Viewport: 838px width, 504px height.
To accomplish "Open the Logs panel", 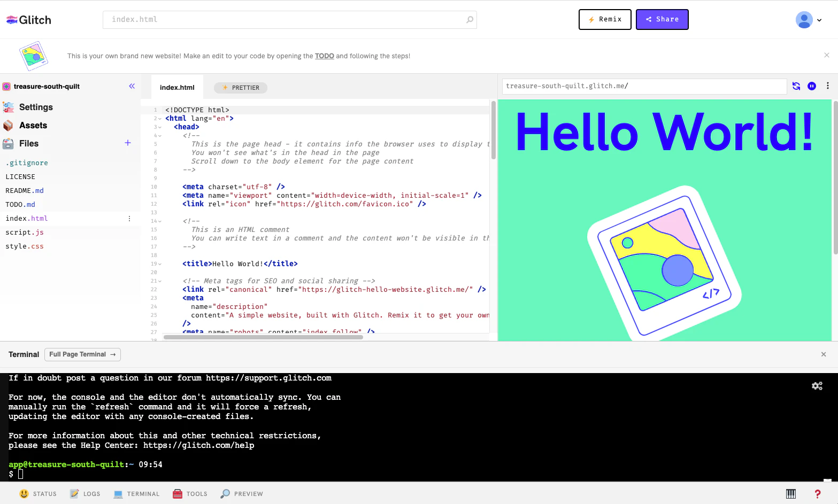I will pyautogui.click(x=84, y=493).
